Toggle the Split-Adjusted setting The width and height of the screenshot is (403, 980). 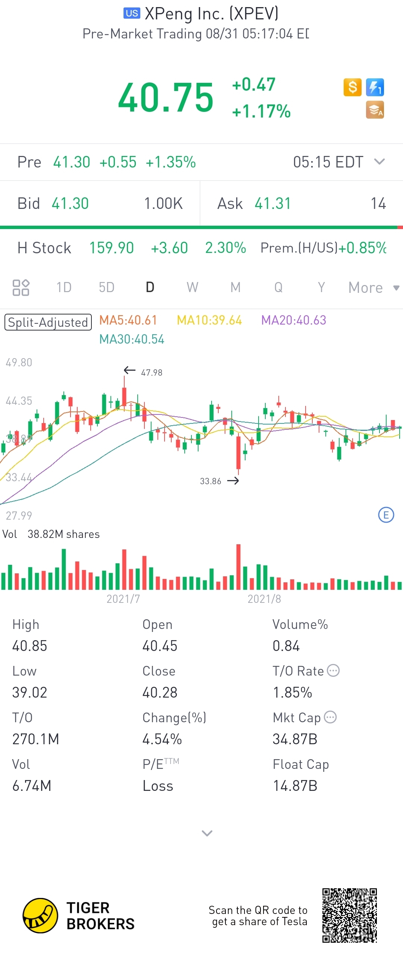coord(48,322)
